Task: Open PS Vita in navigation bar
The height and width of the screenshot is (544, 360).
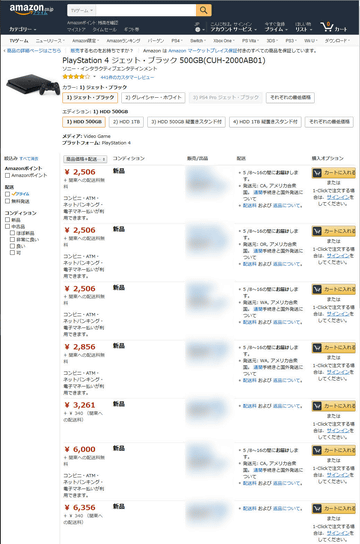Action: [x=250, y=41]
